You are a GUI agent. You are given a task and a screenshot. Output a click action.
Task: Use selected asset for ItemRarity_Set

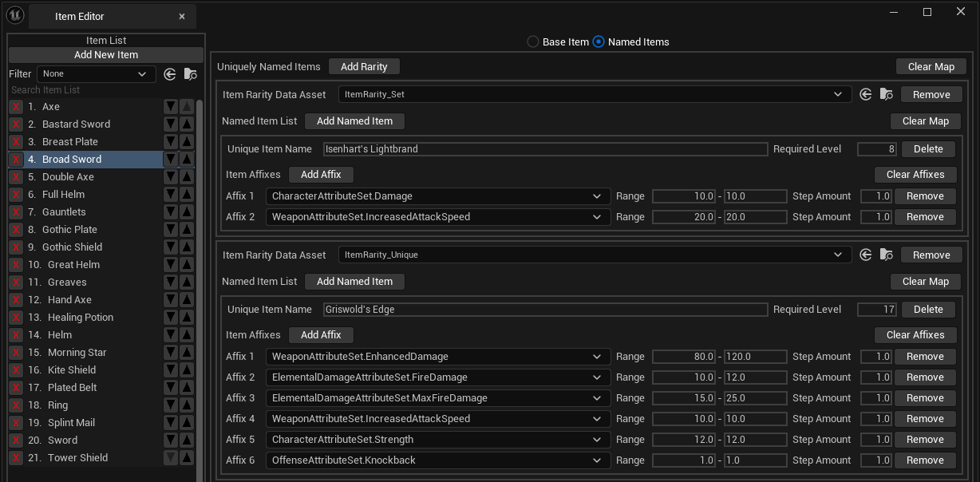click(x=866, y=95)
